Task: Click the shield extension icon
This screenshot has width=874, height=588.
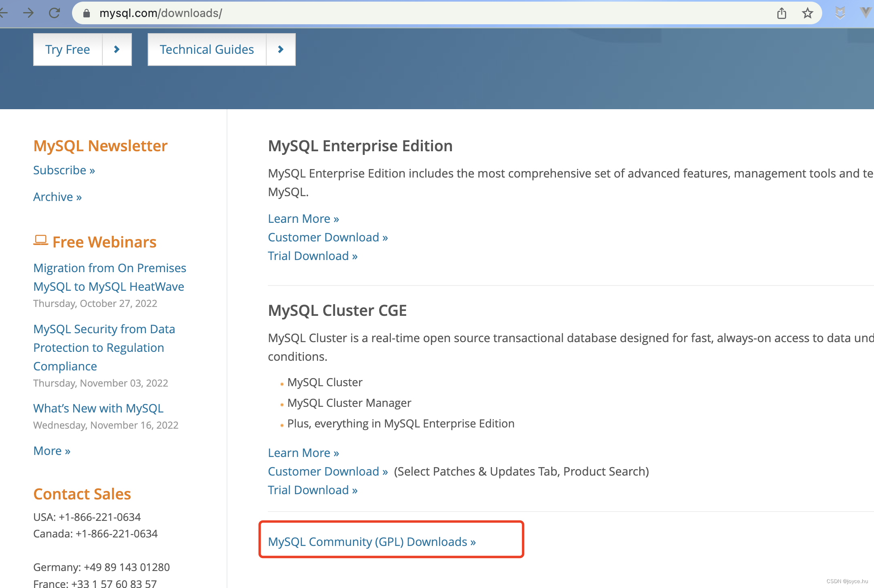Action: (840, 13)
